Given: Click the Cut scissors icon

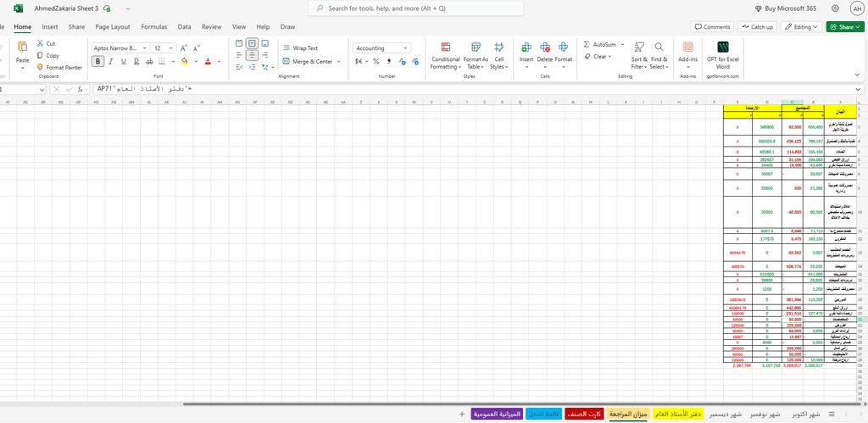Looking at the screenshot, I should [41, 43].
